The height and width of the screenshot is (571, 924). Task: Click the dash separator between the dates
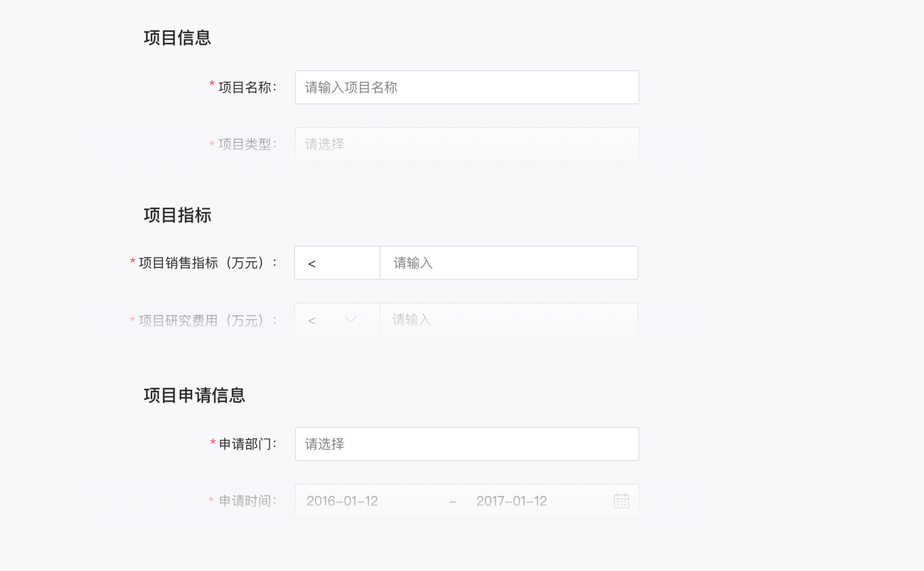pyautogui.click(x=453, y=501)
